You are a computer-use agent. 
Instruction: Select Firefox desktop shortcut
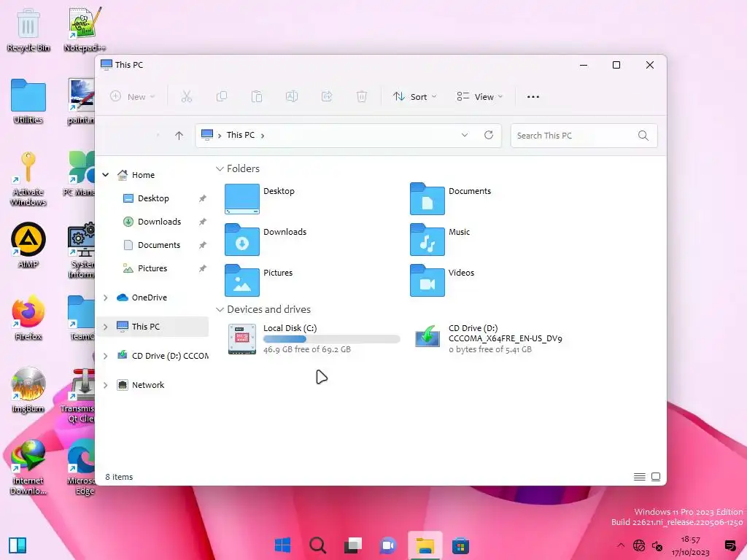[x=28, y=318]
